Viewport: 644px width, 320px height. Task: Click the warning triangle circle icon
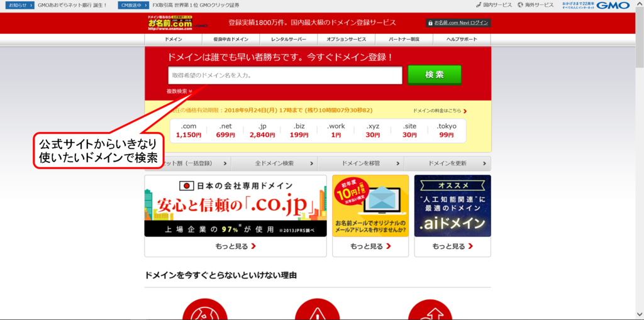coord(317,310)
